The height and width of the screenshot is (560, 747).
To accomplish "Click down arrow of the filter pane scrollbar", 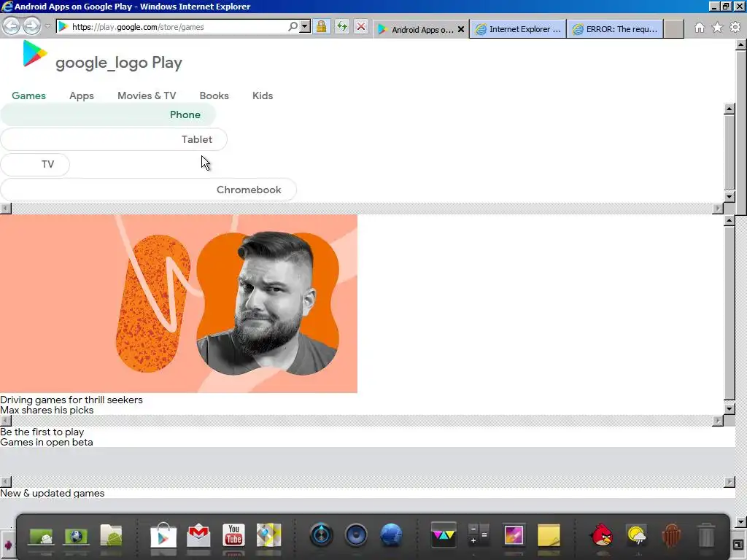I will 729,196.
